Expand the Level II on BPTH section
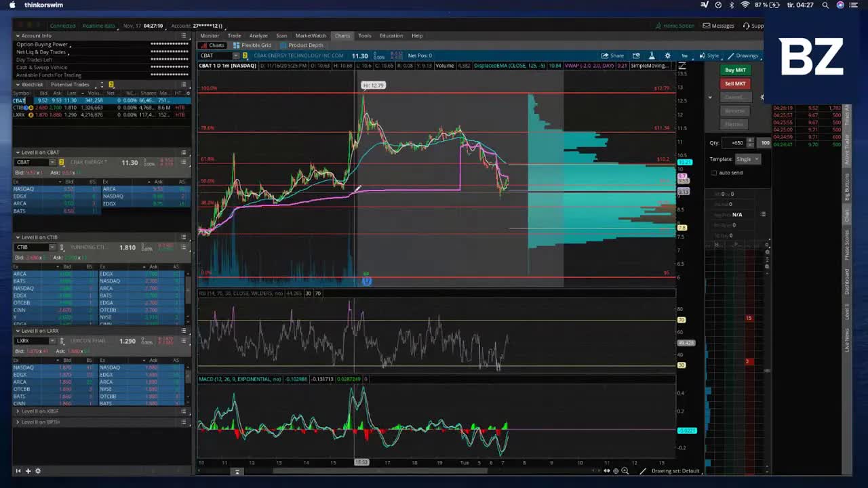The height and width of the screenshot is (488, 868). (x=18, y=422)
